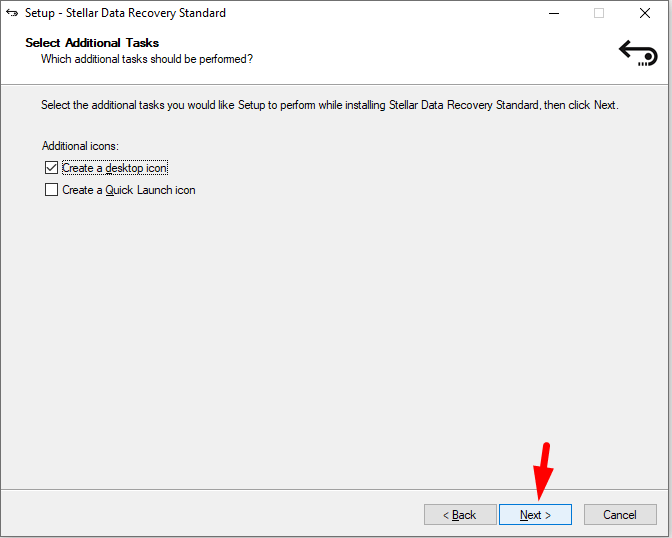
Task: Click the greyed-out maximize button
Action: coord(599,13)
